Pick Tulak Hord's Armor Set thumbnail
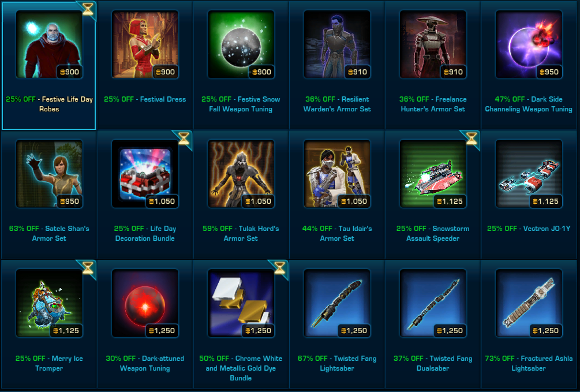Image resolution: width=580 pixels, height=392 pixels. pos(241,174)
